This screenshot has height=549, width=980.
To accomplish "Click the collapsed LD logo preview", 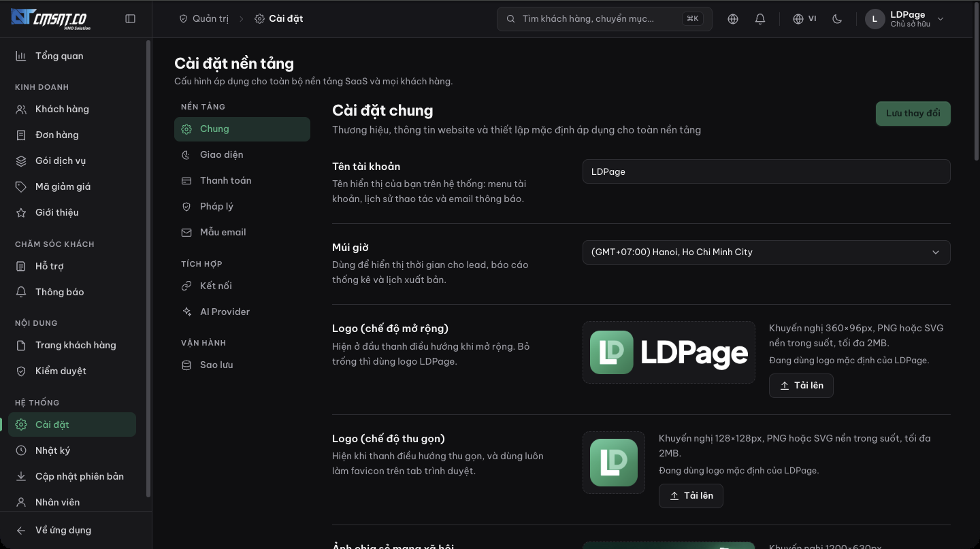I will point(614,463).
